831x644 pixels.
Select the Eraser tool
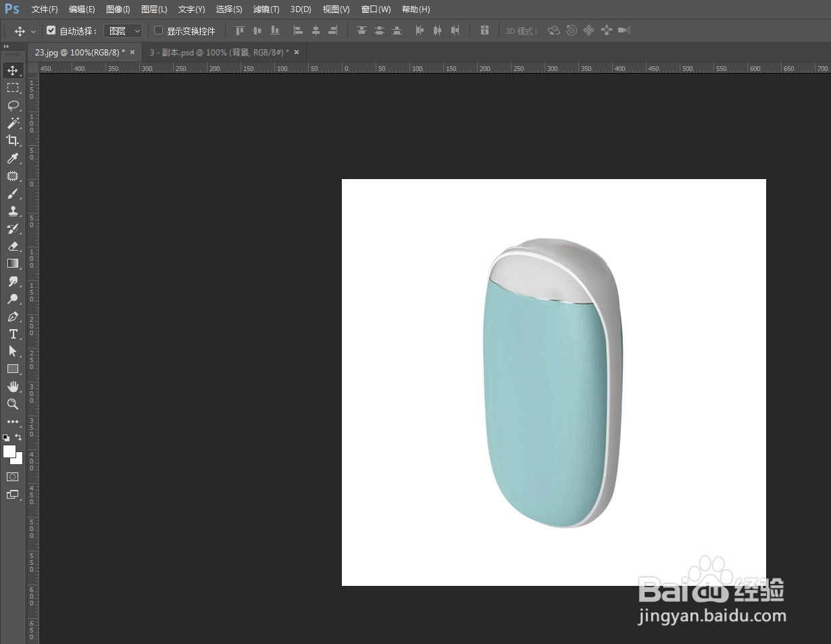(13, 246)
